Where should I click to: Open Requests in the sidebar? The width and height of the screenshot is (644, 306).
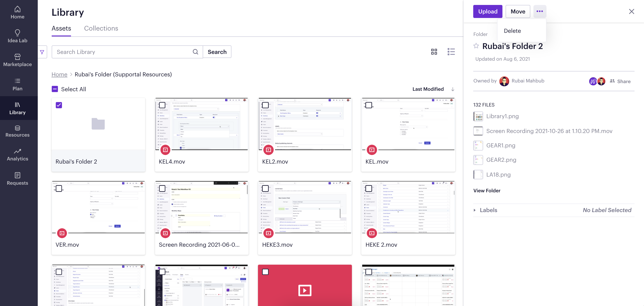tap(17, 179)
